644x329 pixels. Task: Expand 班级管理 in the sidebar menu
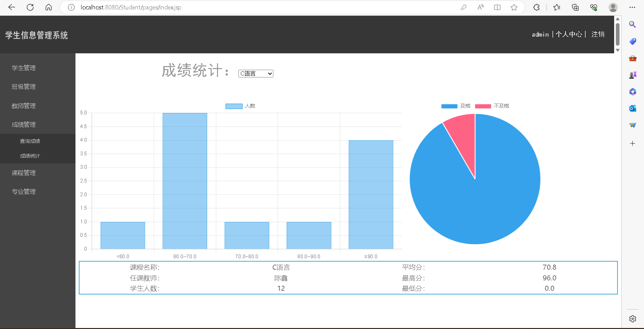24,87
